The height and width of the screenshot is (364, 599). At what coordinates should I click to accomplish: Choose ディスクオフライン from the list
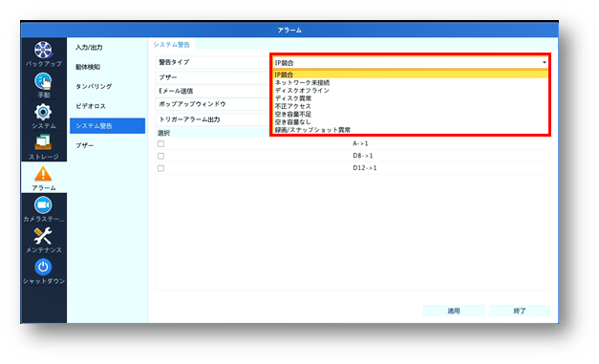(x=411, y=91)
